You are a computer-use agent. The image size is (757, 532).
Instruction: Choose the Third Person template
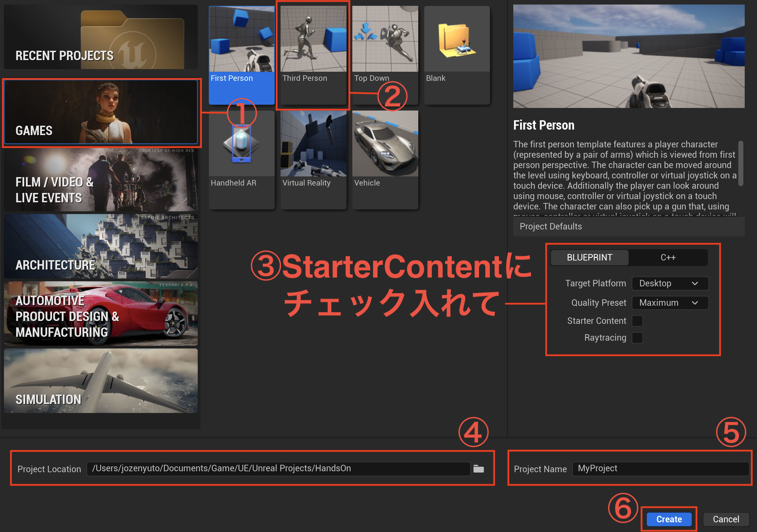click(313, 55)
